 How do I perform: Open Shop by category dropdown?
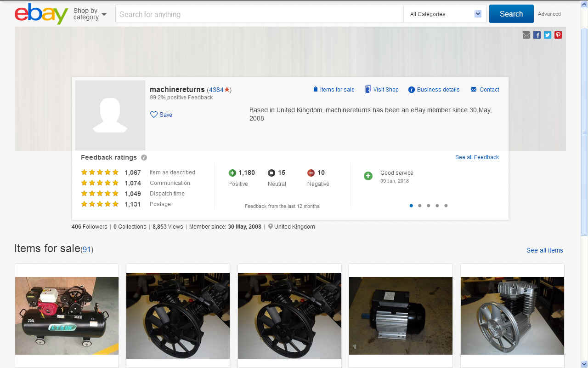[x=90, y=14]
